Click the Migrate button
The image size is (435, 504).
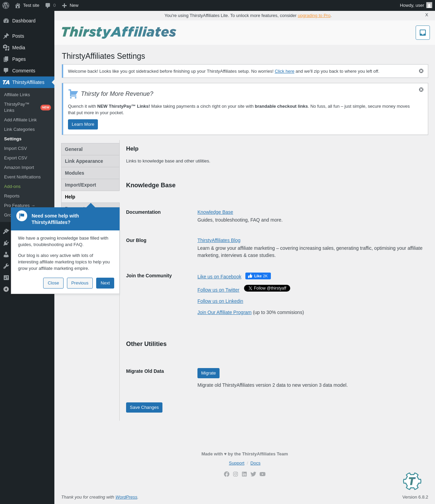pos(208,373)
